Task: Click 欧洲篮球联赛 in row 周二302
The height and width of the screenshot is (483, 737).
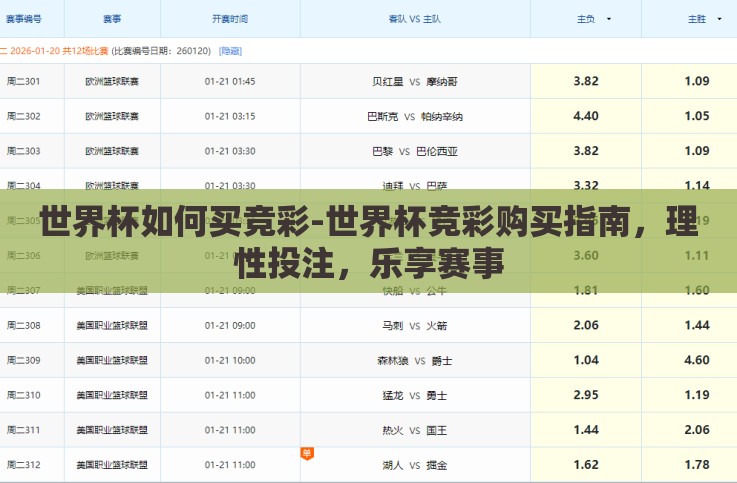Action: 112,116
